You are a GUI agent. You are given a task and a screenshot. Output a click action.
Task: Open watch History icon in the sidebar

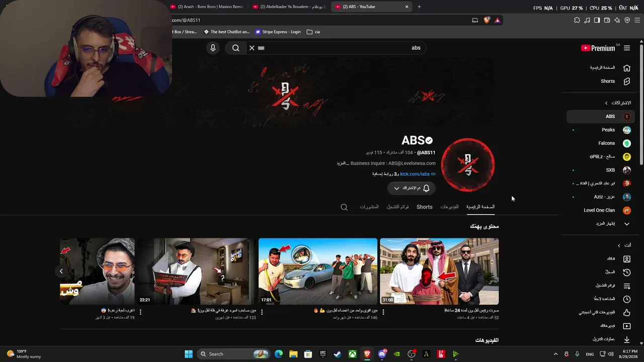(x=627, y=272)
